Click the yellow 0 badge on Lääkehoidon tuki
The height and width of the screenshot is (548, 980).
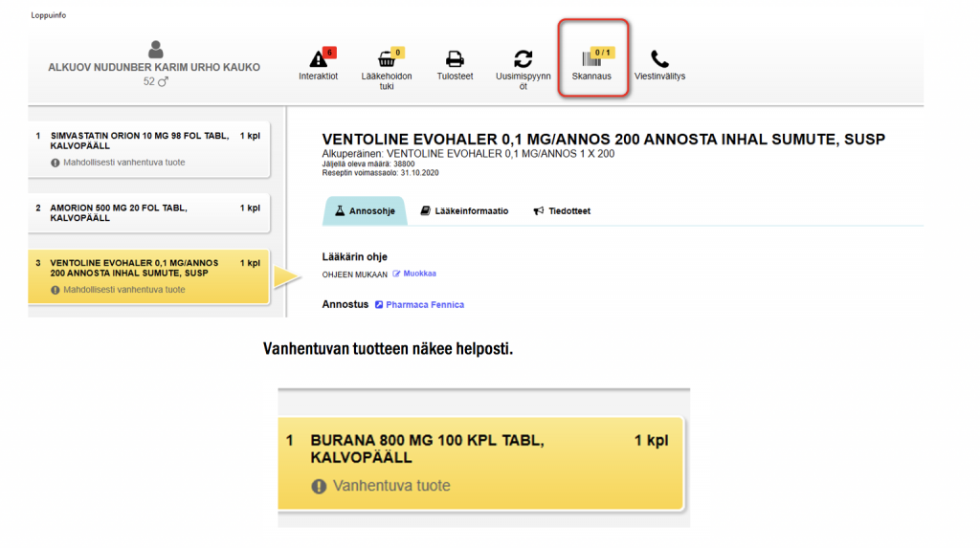pyautogui.click(x=397, y=53)
